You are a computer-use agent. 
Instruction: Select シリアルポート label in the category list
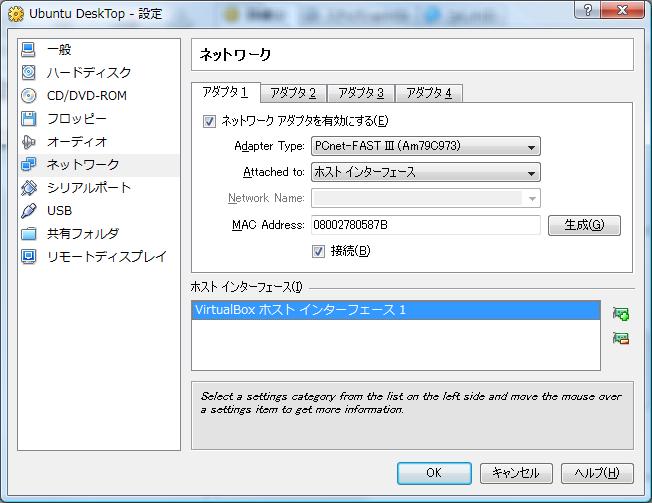pos(89,188)
